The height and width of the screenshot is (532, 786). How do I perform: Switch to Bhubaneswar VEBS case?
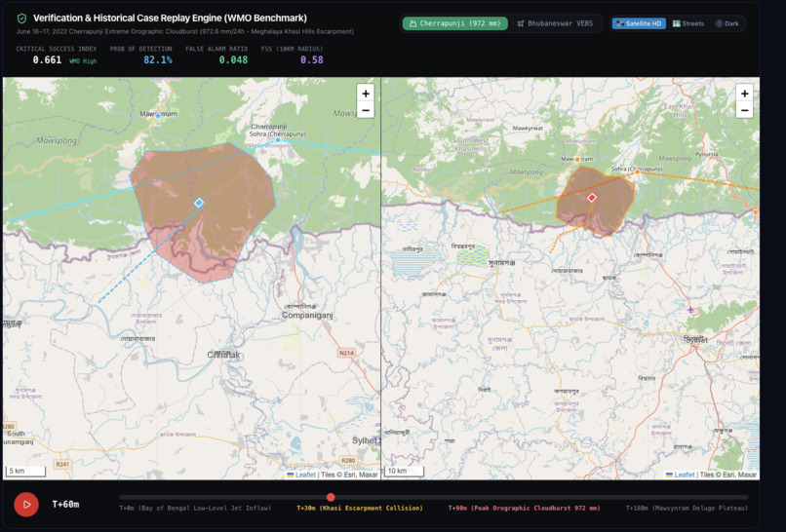[x=555, y=23]
